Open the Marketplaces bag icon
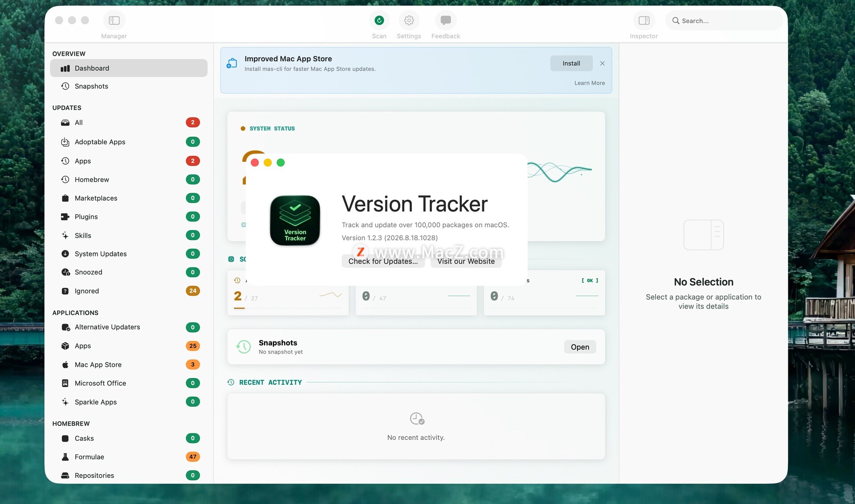855x504 pixels. point(65,198)
